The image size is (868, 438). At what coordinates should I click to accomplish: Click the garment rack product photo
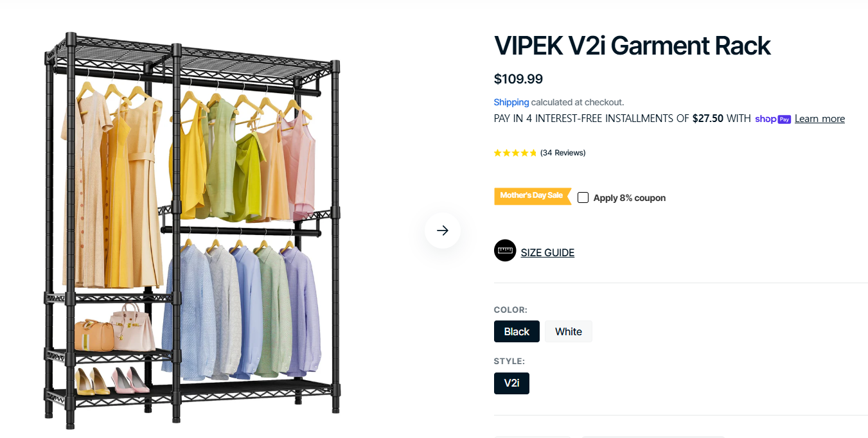191,231
